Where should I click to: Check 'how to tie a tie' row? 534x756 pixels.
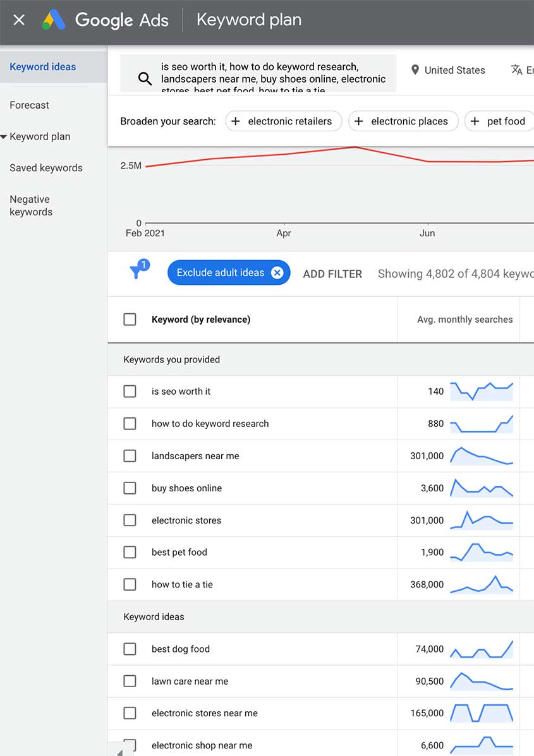(x=130, y=584)
